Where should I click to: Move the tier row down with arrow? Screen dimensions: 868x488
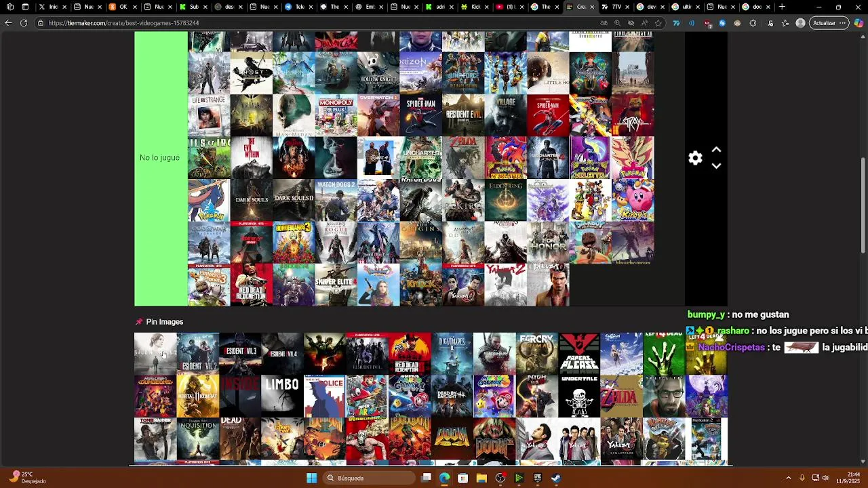pos(716,166)
